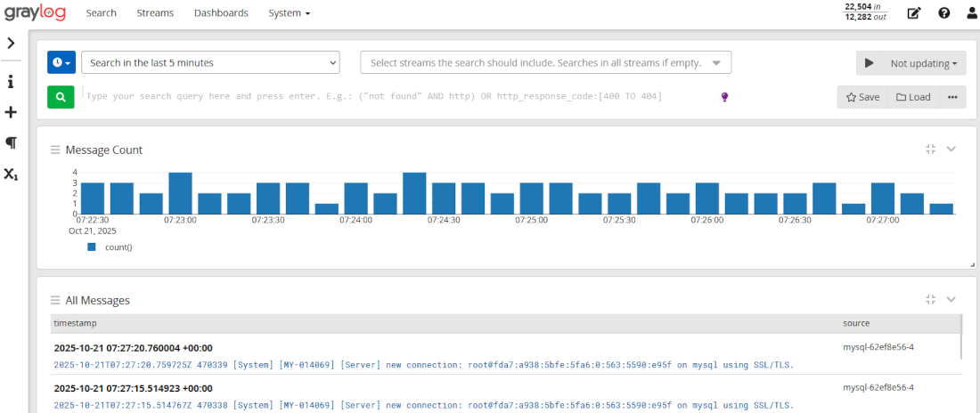Click the green search execute button
Screen dimensions: 980x413
point(61,97)
